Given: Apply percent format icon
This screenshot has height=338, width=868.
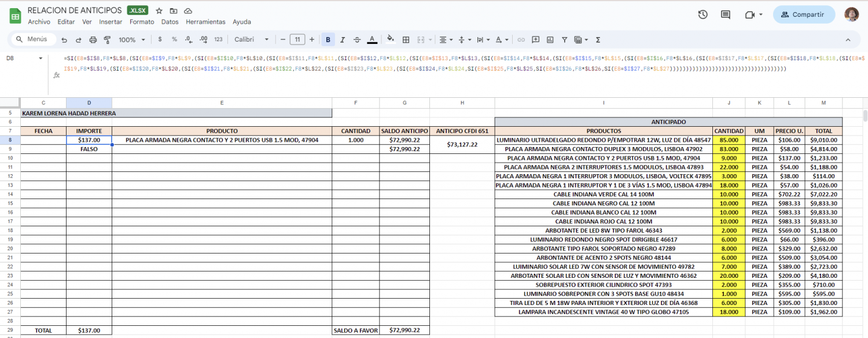Looking at the screenshot, I should 174,39.
